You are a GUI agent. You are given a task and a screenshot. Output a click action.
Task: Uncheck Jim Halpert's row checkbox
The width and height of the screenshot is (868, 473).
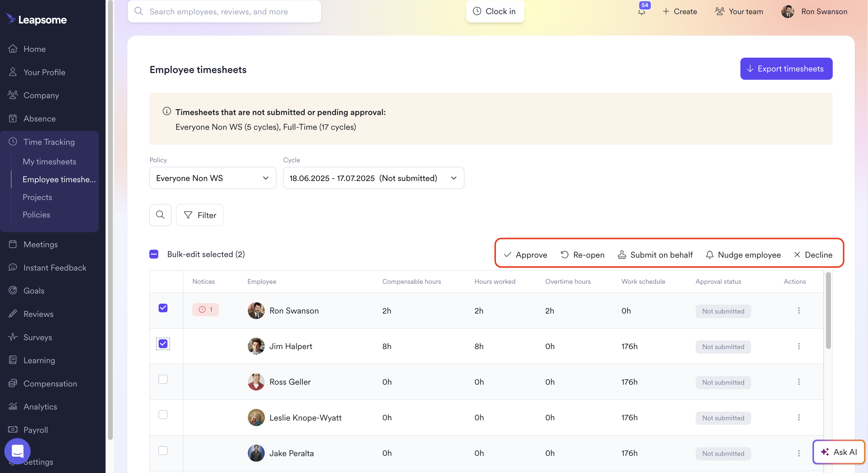(163, 344)
